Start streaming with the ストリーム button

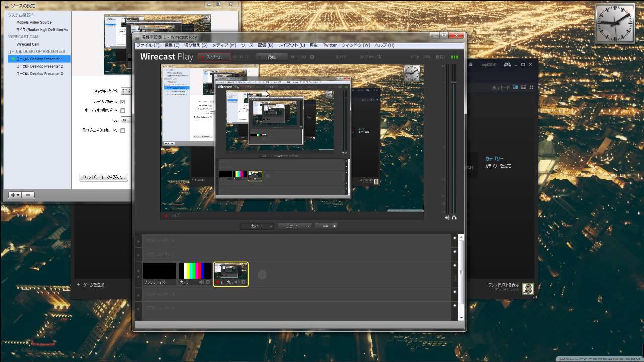[x=214, y=57]
